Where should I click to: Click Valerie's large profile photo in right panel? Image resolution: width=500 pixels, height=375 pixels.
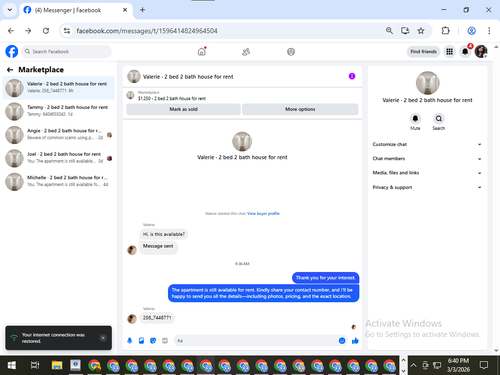(x=427, y=83)
